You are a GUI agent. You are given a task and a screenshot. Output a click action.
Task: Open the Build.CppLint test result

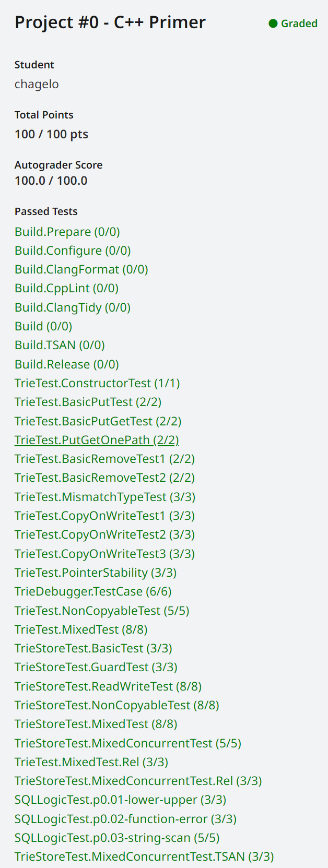(66, 288)
